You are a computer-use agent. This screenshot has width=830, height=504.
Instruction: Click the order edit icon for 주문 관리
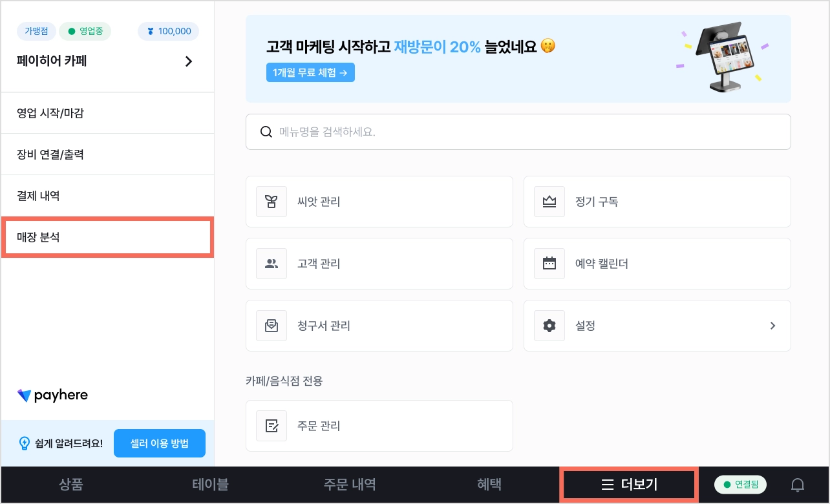pyautogui.click(x=271, y=426)
